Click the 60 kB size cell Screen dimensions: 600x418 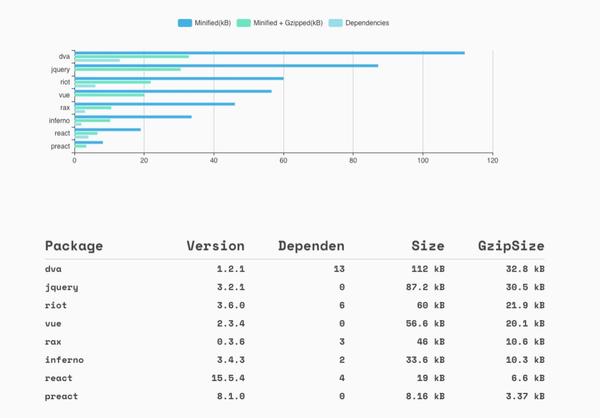click(x=431, y=305)
